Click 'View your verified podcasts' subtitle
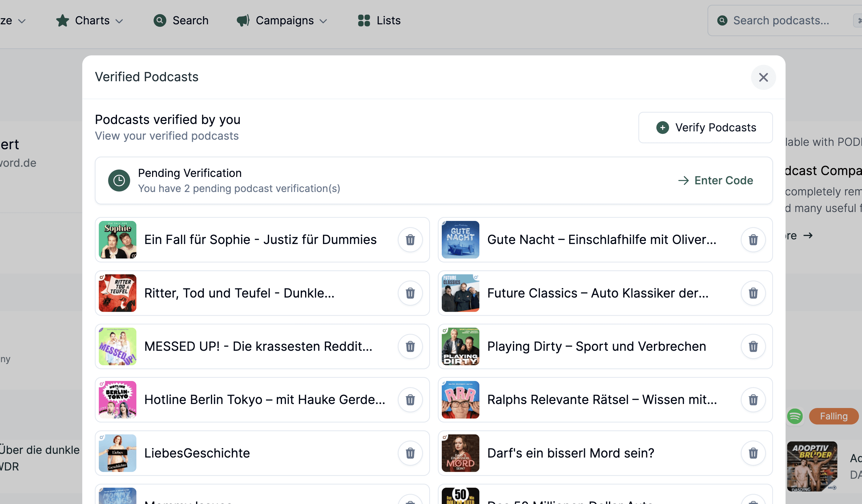862x504 pixels. pyautogui.click(x=167, y=136)
